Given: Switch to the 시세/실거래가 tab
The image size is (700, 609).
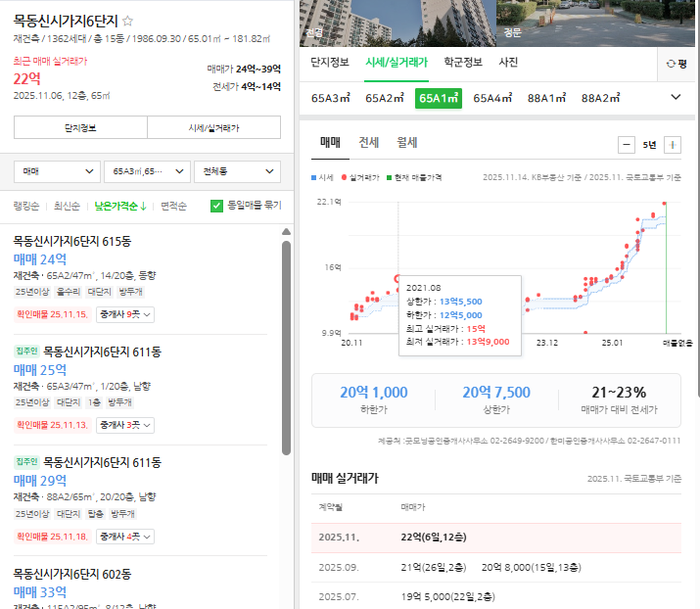Looking at the screenshot, I should coord(397,62).
